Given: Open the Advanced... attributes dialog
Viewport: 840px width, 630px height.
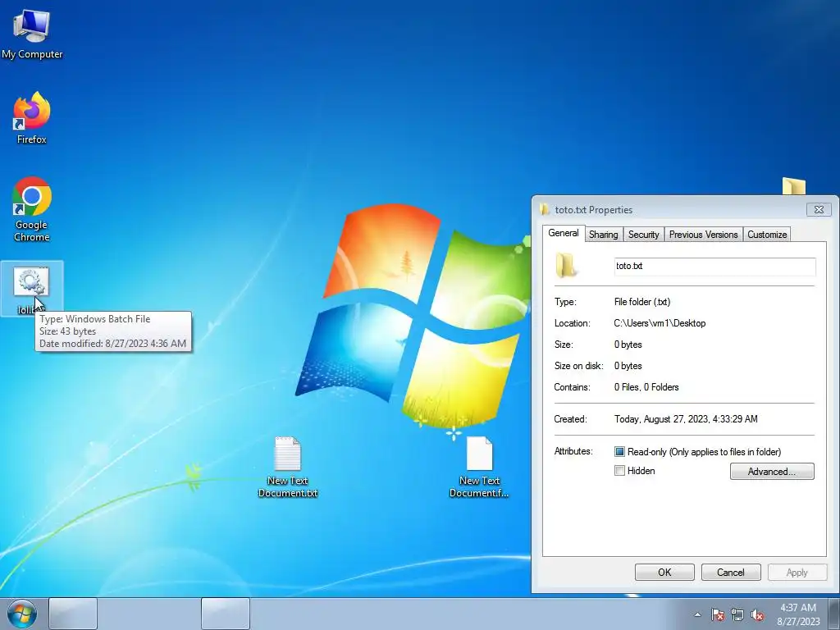Looking at the screenshot, I should [x=771, y=472].
